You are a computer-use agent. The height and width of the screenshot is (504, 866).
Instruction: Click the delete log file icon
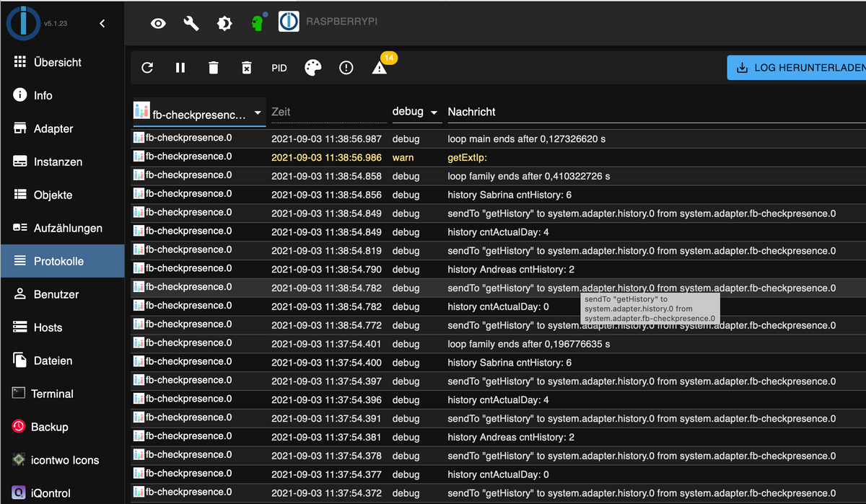tap(246, 68)
